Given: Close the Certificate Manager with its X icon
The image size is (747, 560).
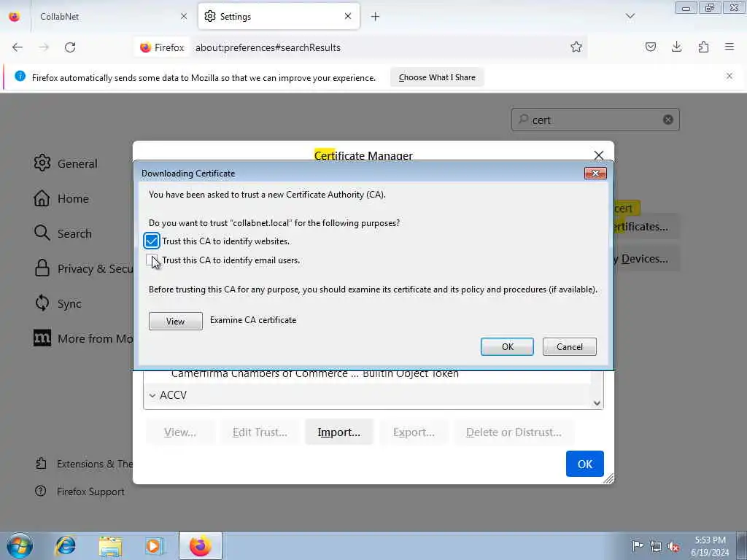Looking at the screenshot, I should (599, 155).
